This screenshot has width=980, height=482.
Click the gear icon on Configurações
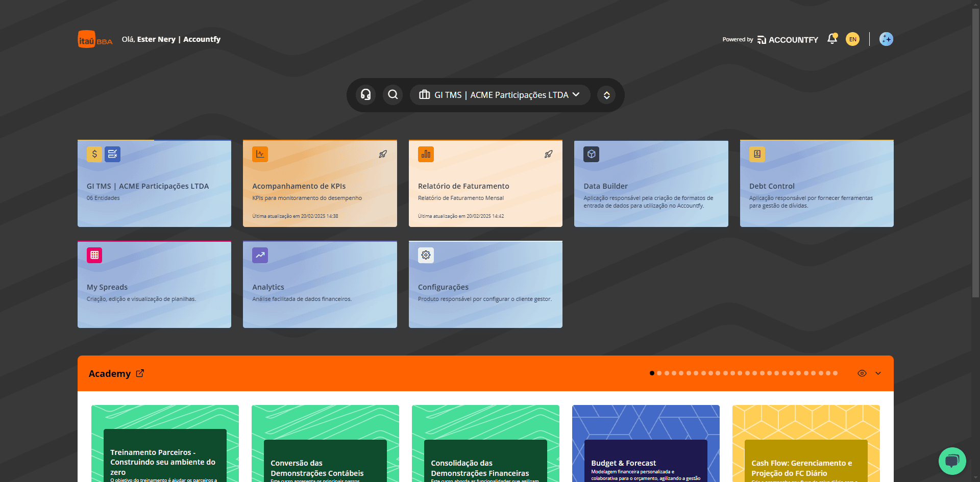(426, 255)
